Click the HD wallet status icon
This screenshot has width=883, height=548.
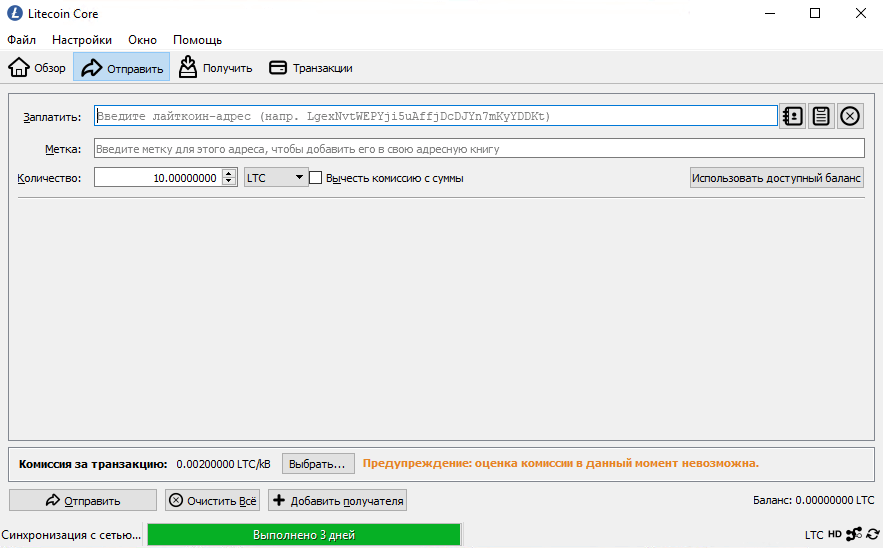[835, 535]
